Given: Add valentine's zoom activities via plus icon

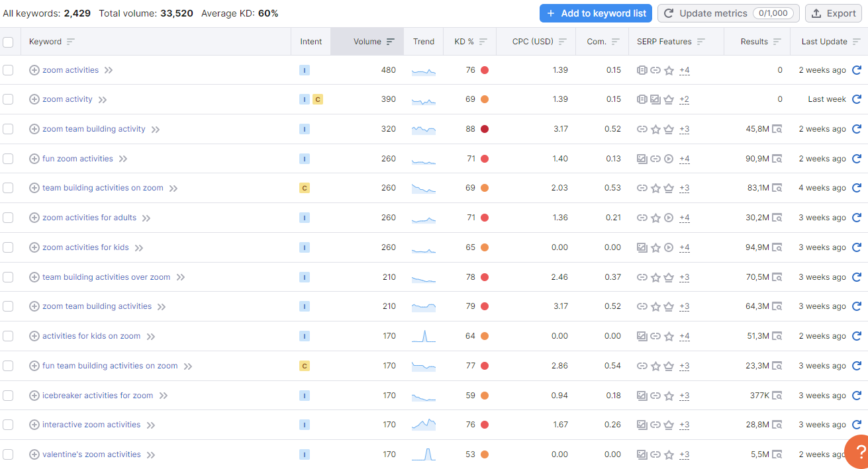Looking at the screenshot, I should [x=34, y=454].
